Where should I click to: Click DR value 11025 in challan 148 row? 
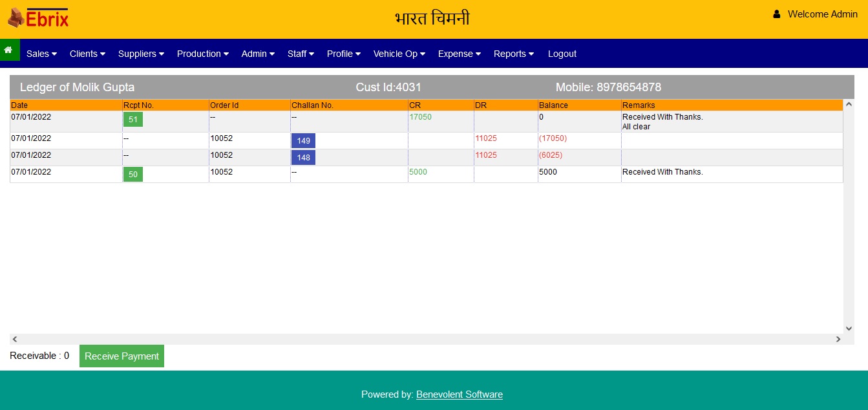click(486, 155)
